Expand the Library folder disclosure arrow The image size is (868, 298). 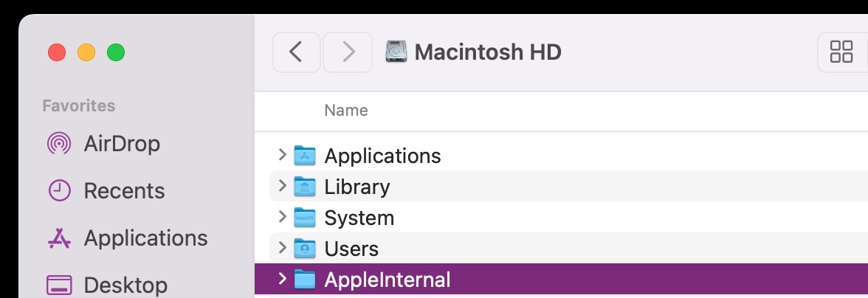tap(282, 186)
